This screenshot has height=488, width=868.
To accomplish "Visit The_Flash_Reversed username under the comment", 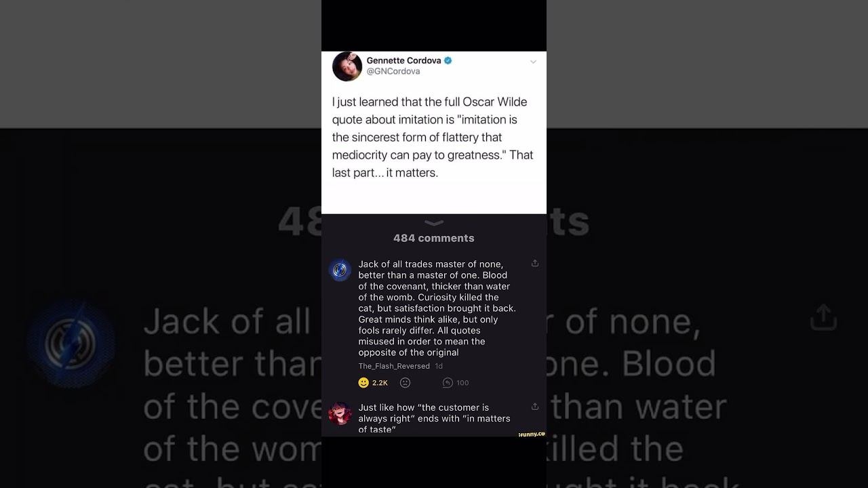I will (394, 366).
